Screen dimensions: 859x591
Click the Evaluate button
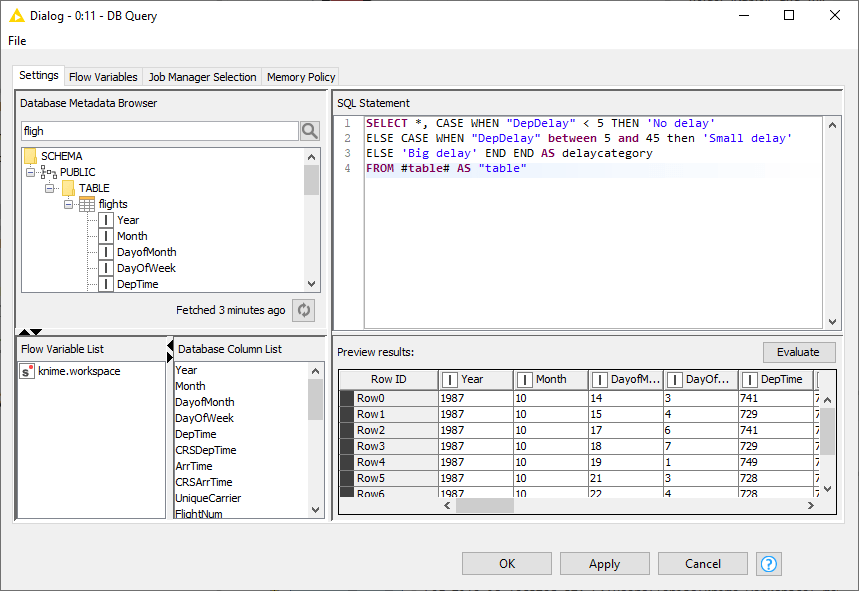[798, 352]
